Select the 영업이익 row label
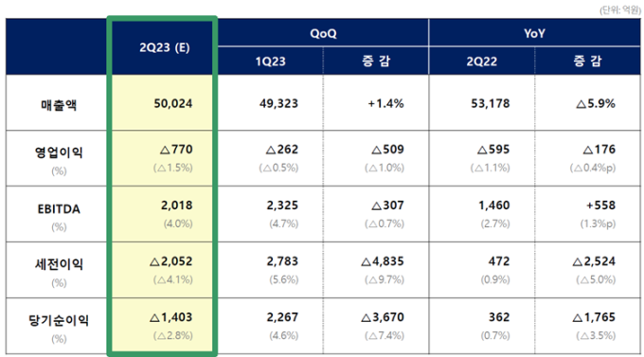Image resolution: width=644 pixels, height=357 pixels. (x=59, y=152)
